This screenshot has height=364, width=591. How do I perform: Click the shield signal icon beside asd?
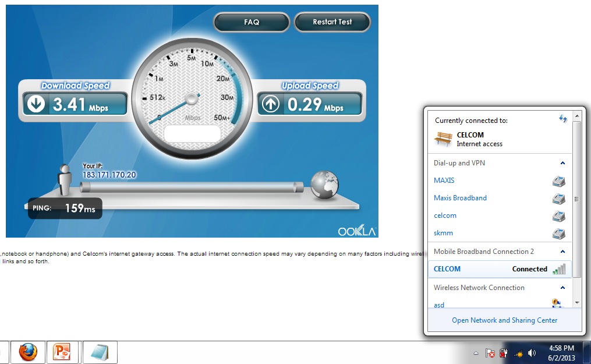pyautogui.click(x=557, y=303)
